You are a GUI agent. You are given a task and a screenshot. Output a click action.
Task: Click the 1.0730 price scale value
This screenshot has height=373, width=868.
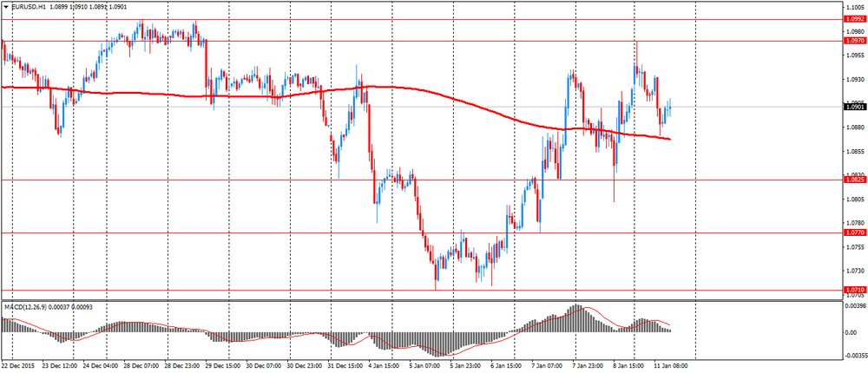coord(853,271)
